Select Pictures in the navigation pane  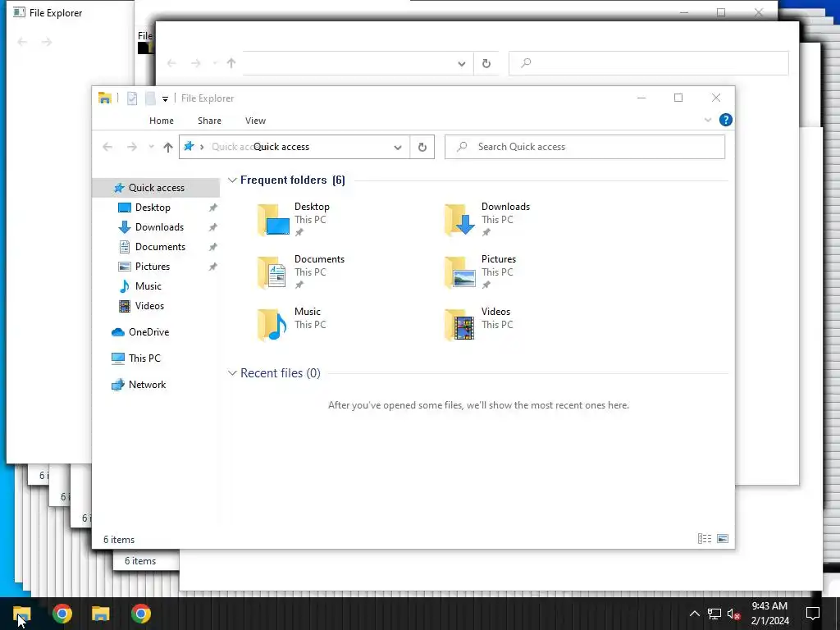tap(152, 267)
